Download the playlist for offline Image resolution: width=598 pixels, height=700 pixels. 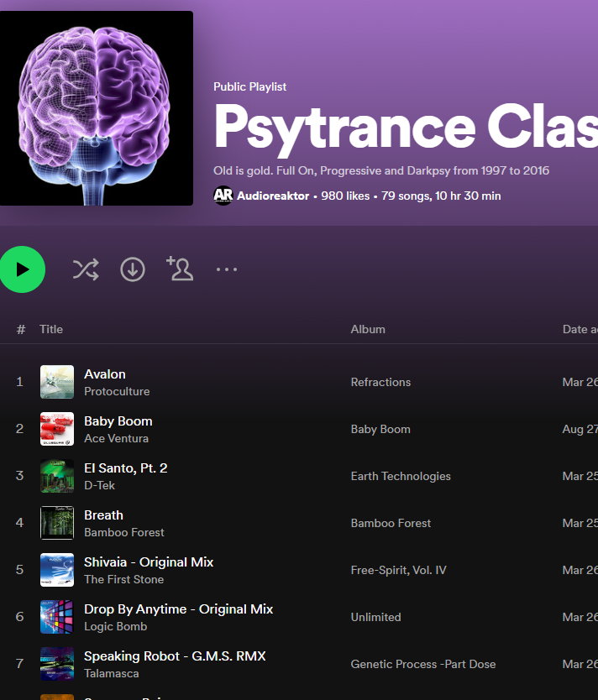coord(133,269)
